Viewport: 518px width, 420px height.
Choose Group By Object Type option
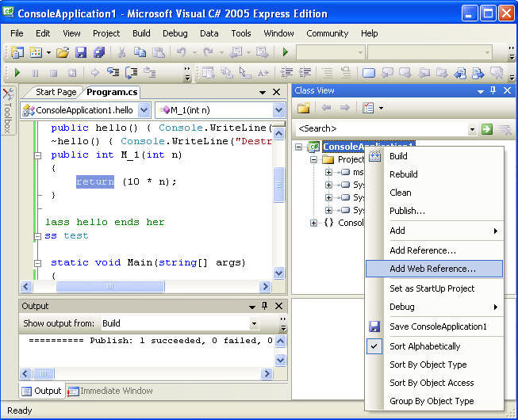(x=431, y=401)
